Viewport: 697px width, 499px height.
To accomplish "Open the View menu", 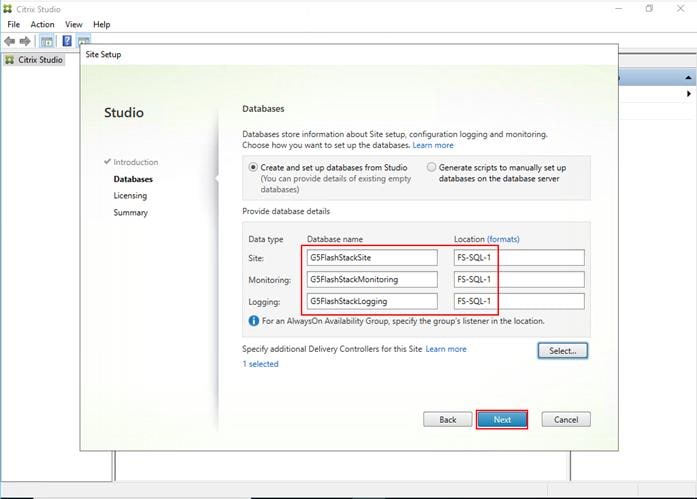I will (73, 24).
